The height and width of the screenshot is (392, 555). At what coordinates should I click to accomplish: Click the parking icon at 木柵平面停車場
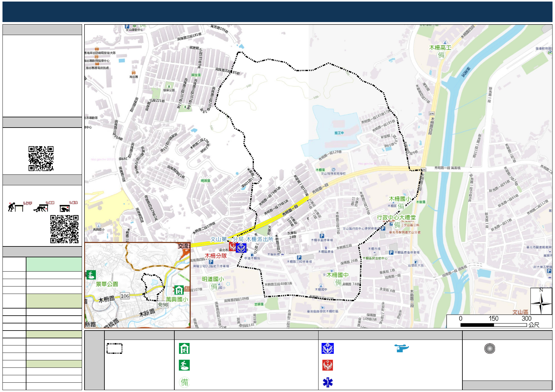(x=322, y=236)
